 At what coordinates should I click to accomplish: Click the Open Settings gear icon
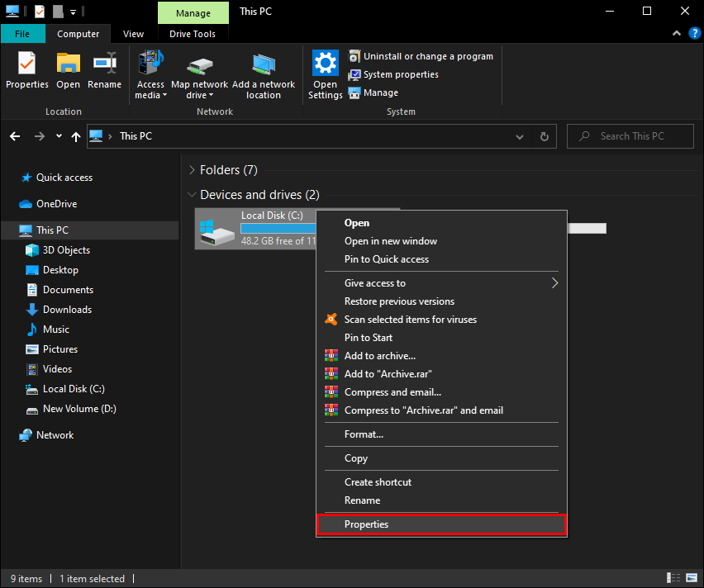coord(325,76)
